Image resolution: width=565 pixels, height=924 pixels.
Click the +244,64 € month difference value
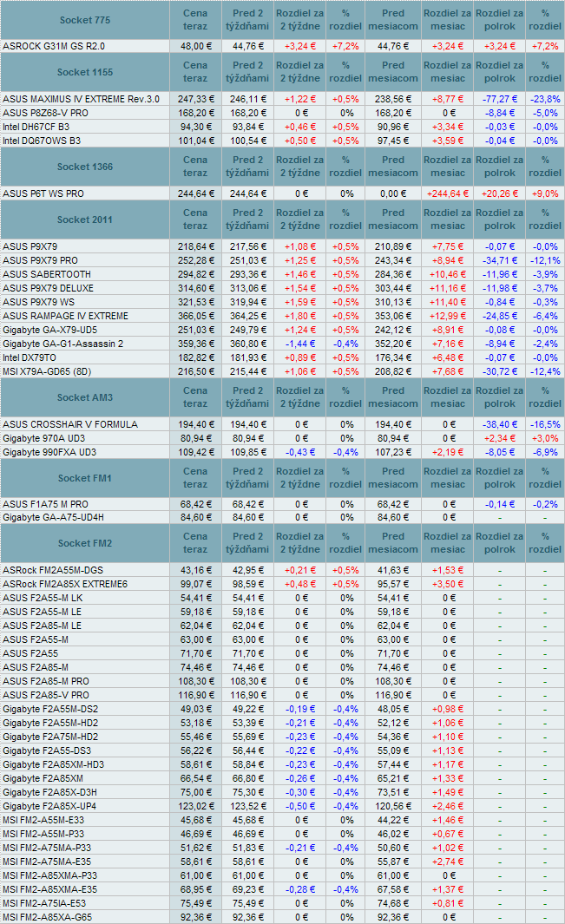tap(447, 193)
